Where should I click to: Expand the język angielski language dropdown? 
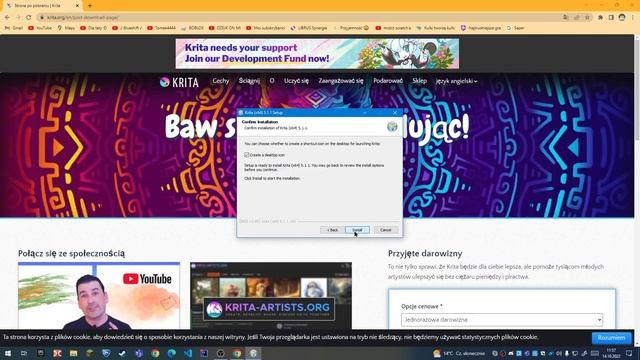coord(456,81)
